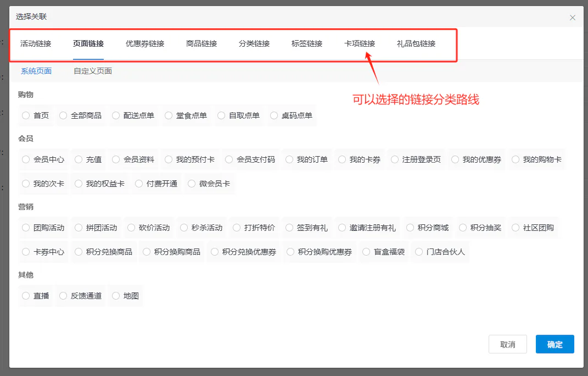Image resolution: width=588 pixels, height=376 pixels.
Task: Select the 首页 radio option
Action: (x=25, y=115)
